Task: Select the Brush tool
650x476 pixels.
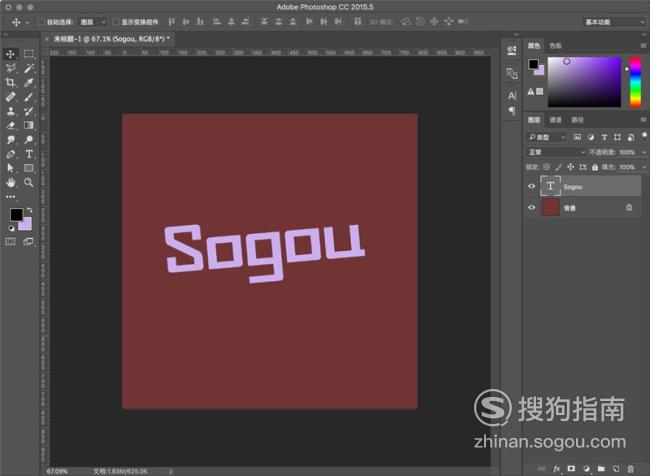Action: click(x=29, y=97)
